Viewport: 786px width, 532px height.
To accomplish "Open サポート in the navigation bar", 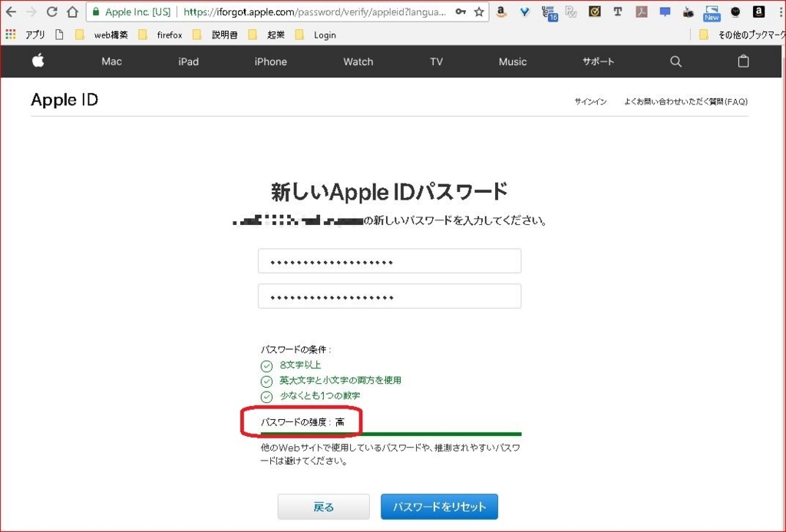I will (598, 61).
